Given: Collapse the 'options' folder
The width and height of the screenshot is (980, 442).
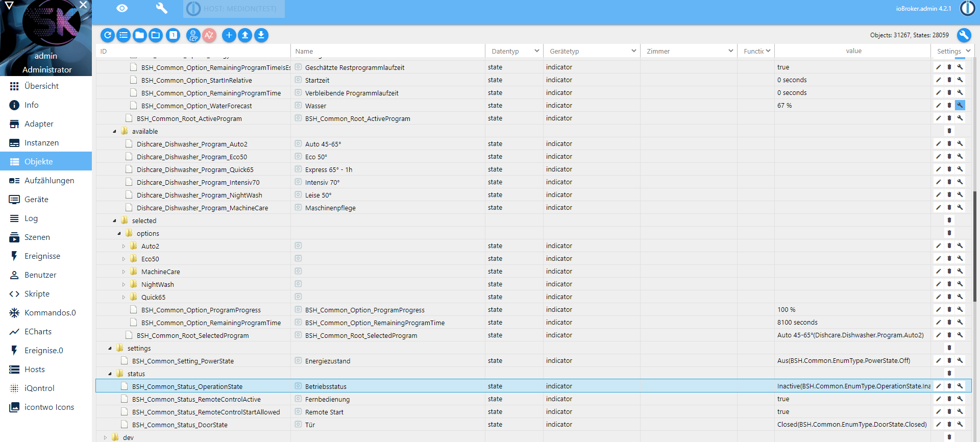Looking at the screenshot, I should (x=119, y=234).
